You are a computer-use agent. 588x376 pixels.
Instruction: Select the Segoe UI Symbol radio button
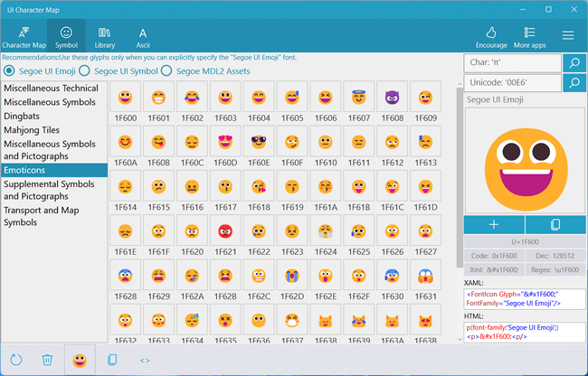coord(84,70)
